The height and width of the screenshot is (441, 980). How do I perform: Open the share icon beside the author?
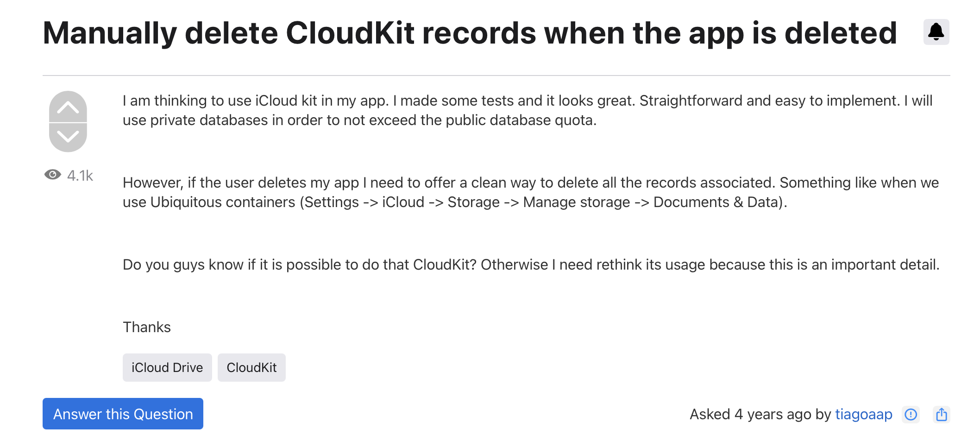(941, 414)
